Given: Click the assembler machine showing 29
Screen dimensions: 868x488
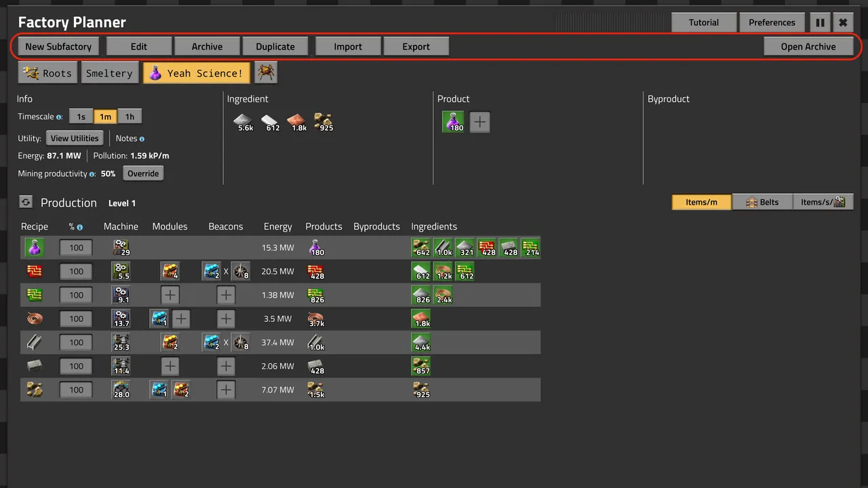Looking at the screenshot, I should click(121, 247).
